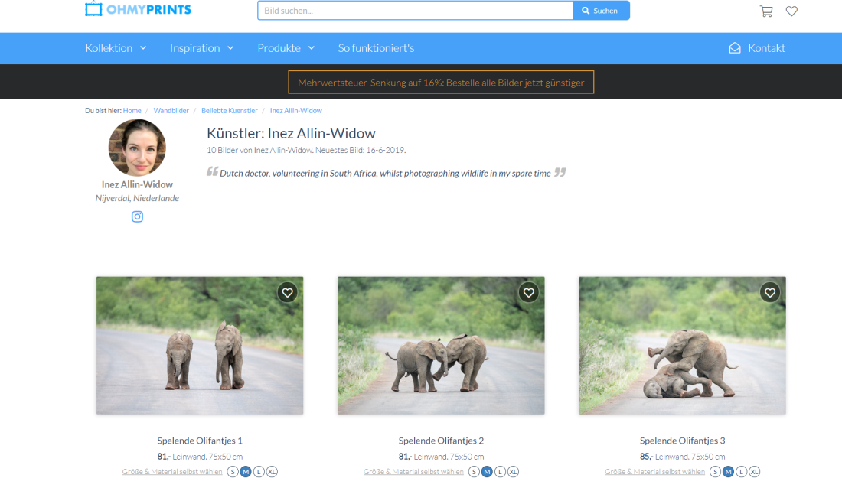Go to So funktioniert's page
Viewport: 842px width, 504px height.
pyautogui.click(x=376, y=47)
